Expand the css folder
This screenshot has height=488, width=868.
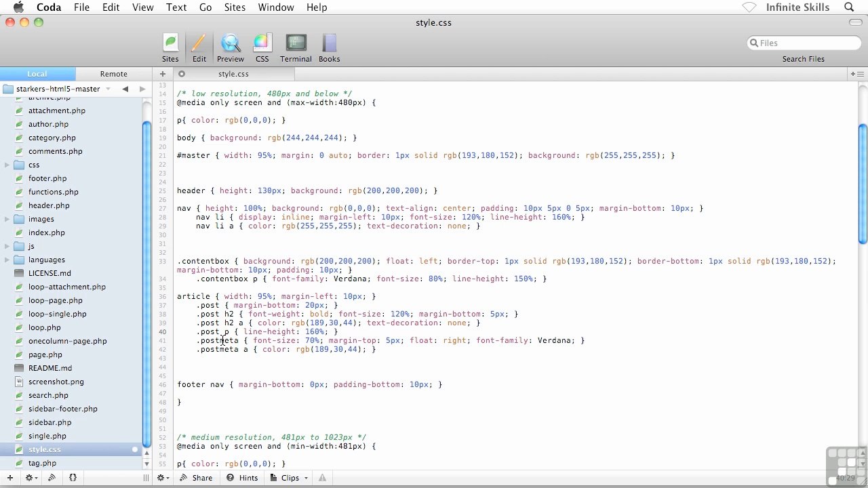7,165
